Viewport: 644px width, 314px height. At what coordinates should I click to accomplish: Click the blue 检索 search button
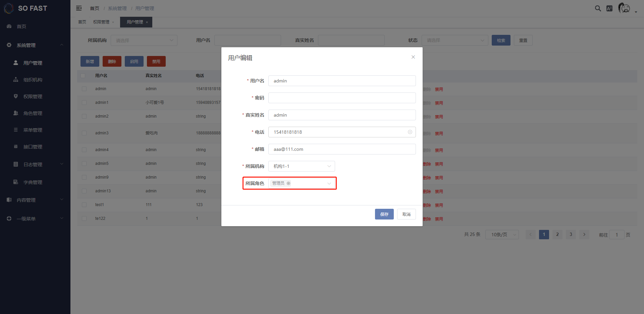click(x=501, y=40)
